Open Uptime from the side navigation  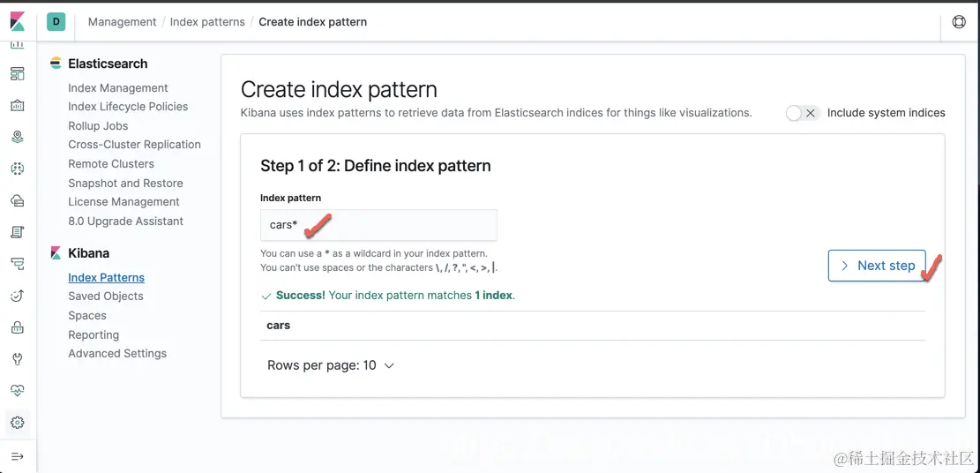pyautogui.click(x=18, y=296)
